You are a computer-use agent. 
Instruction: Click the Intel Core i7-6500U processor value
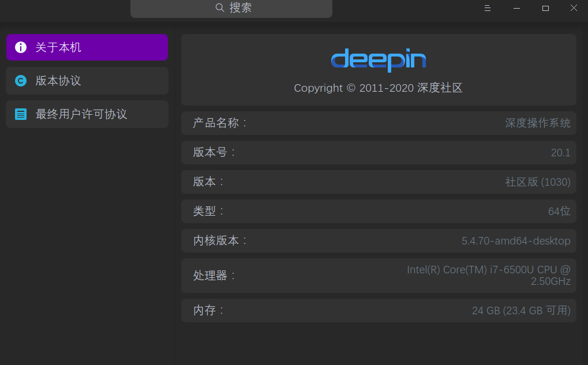489,276
